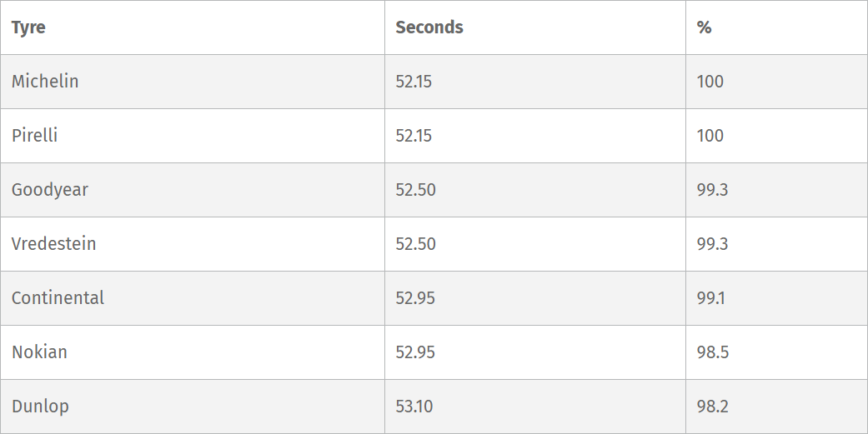Click Nokian's 52.95 seconds value
Screen dimensions: 868x434
[x=415, y=352]
